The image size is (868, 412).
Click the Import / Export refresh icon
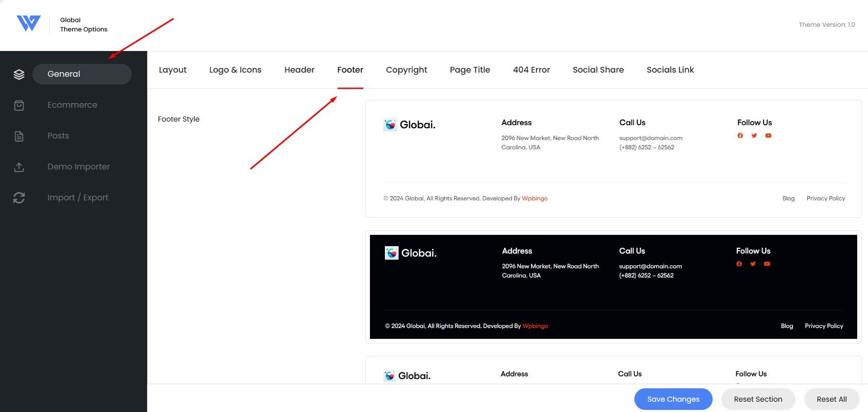pyautogui.click(x=19, y=198)
